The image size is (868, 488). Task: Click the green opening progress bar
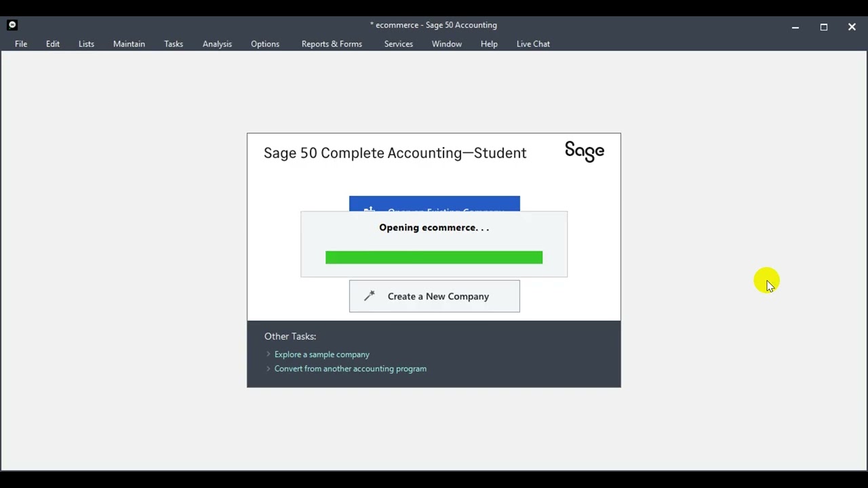(434, 258)
